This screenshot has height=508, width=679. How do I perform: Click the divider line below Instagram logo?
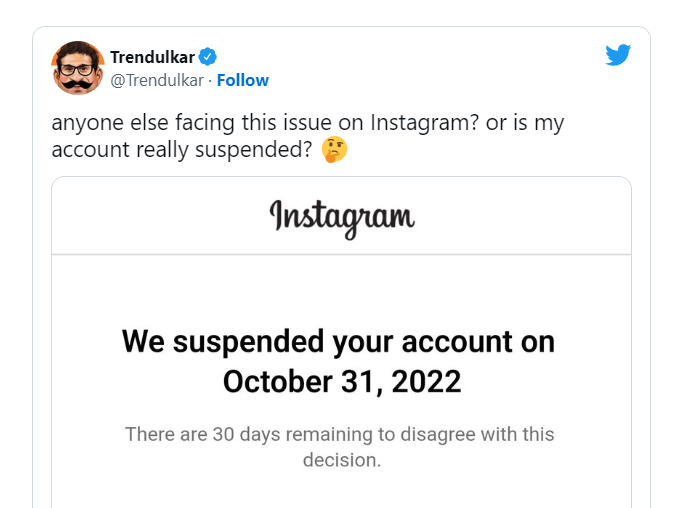[x=341, y=255]
